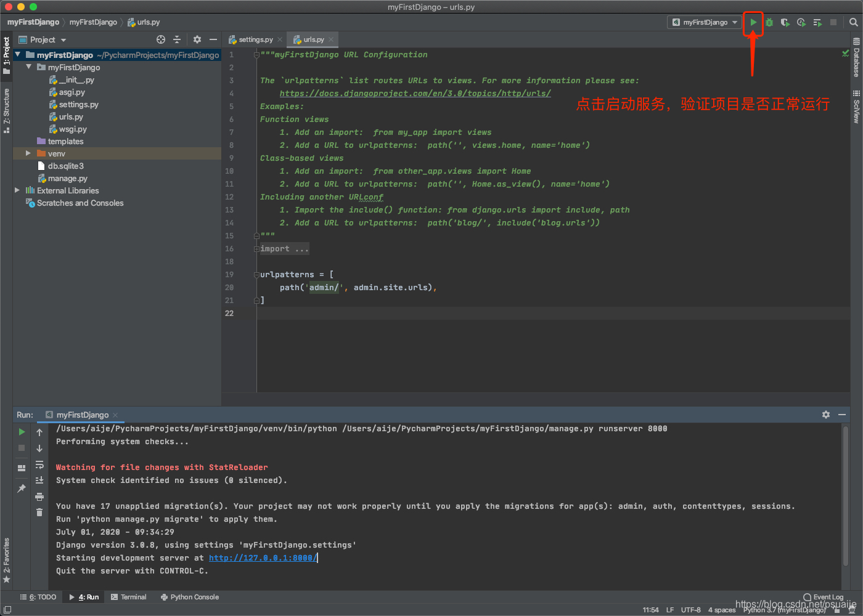
Task: Launch the profiler run icon
Action: 801,22
